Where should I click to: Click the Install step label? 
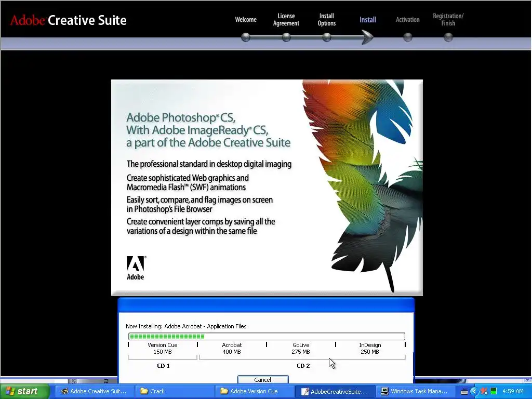(x=368, y=20)
